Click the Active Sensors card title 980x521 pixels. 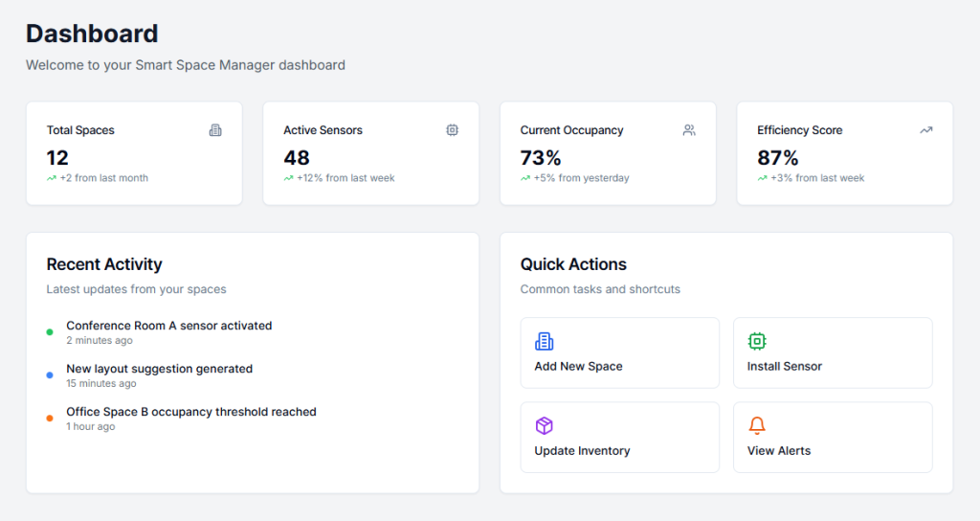323,130
